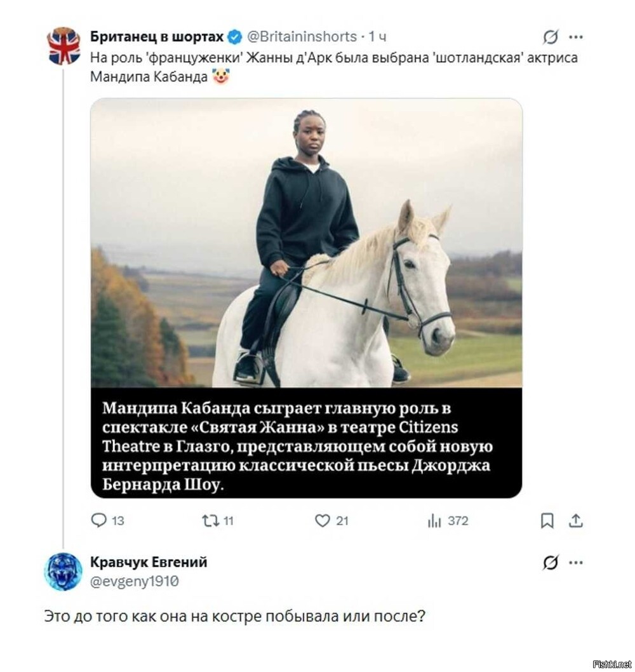
Task: Click the @evgeny1910 handle
Action: click(134, 581)
